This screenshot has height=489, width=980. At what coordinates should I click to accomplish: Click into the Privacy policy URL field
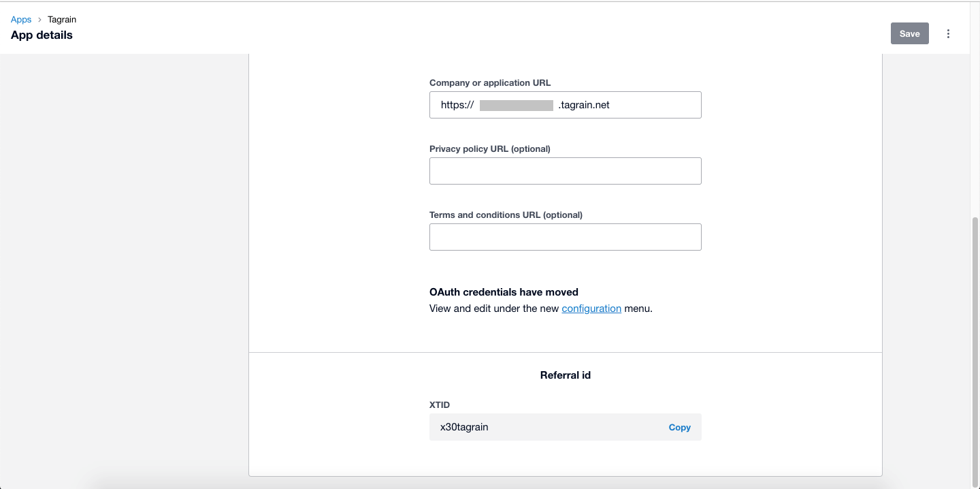[x=565, y=171]
